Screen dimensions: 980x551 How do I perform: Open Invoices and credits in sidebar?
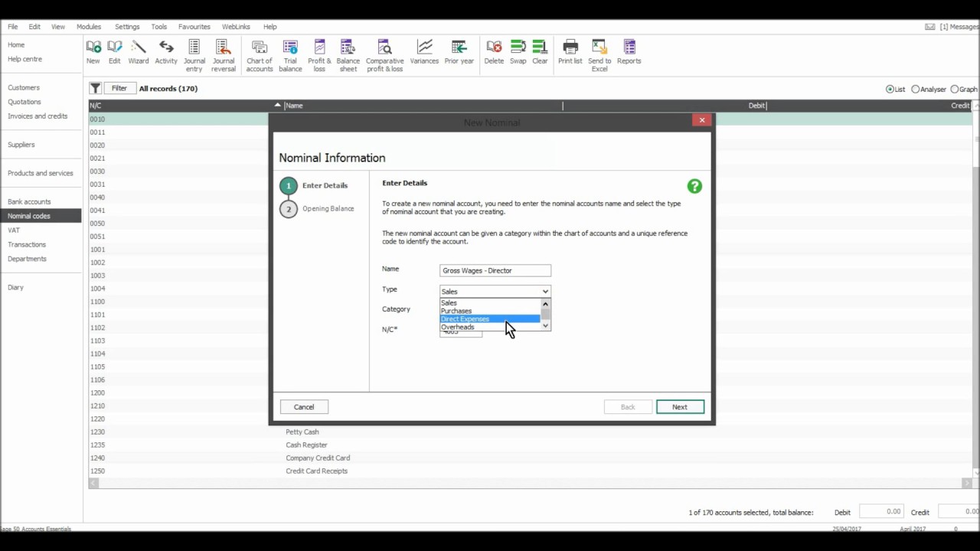point(38,116)
